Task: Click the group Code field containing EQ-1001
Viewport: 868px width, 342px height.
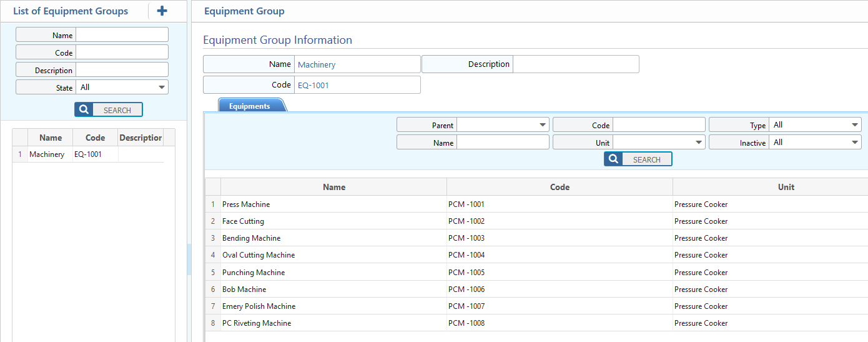Action: 357,85
